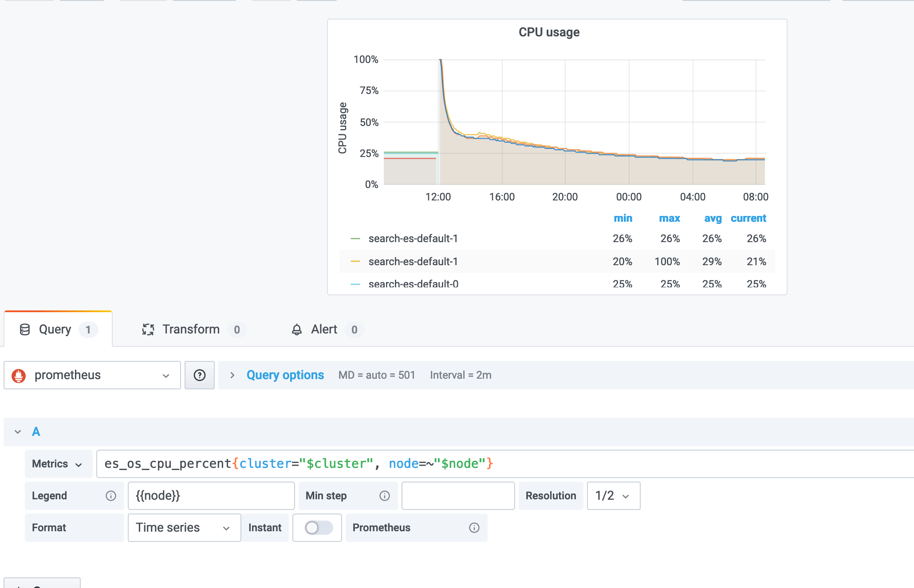The image size is (914, 588).
Task: Expand the Query options section
Action: [285, 375]
